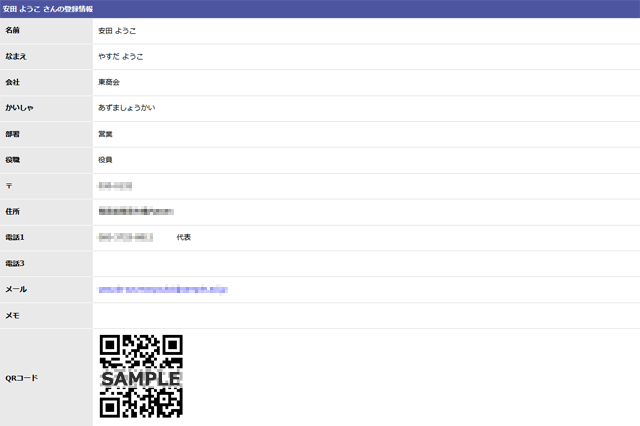
Task: Click the 営業 department value
Action: point(106,134)
